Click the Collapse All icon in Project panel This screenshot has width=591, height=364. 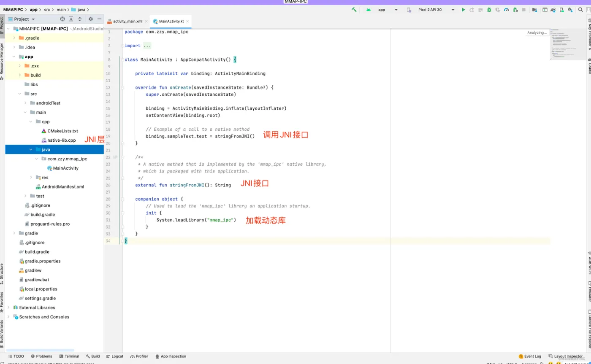pos(79,19)
